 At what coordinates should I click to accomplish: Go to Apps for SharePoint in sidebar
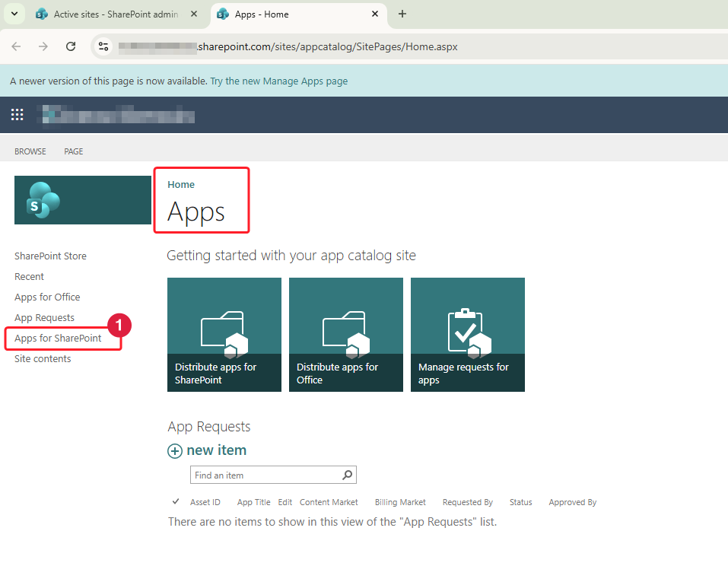point(58,338)
